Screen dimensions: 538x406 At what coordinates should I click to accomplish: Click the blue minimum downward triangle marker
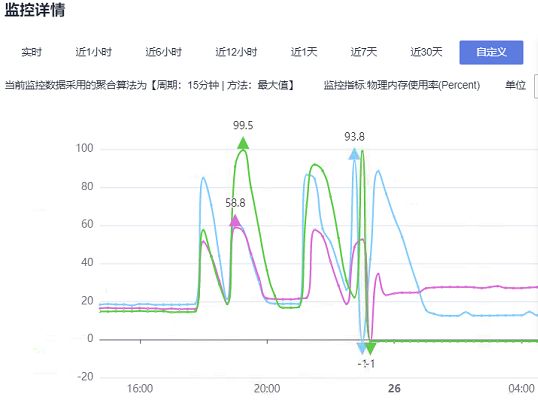click(361, 348)
